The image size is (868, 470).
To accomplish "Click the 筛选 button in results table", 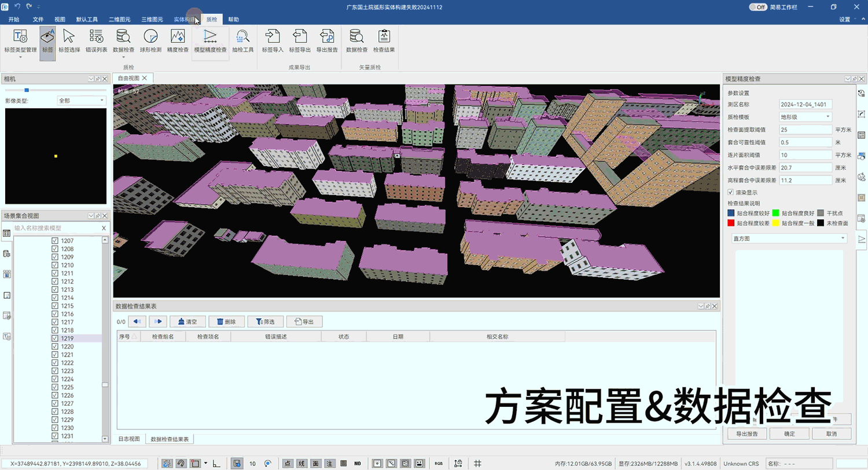I will click(265, 321).
